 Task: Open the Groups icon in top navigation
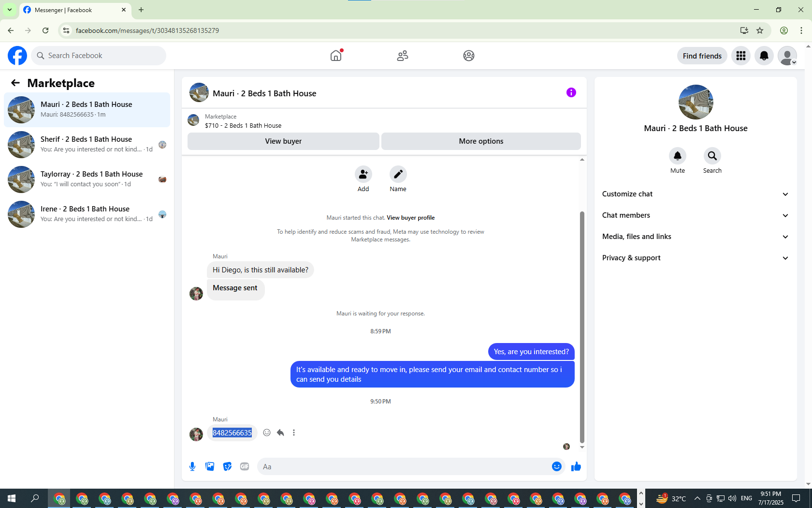point(469,56)
